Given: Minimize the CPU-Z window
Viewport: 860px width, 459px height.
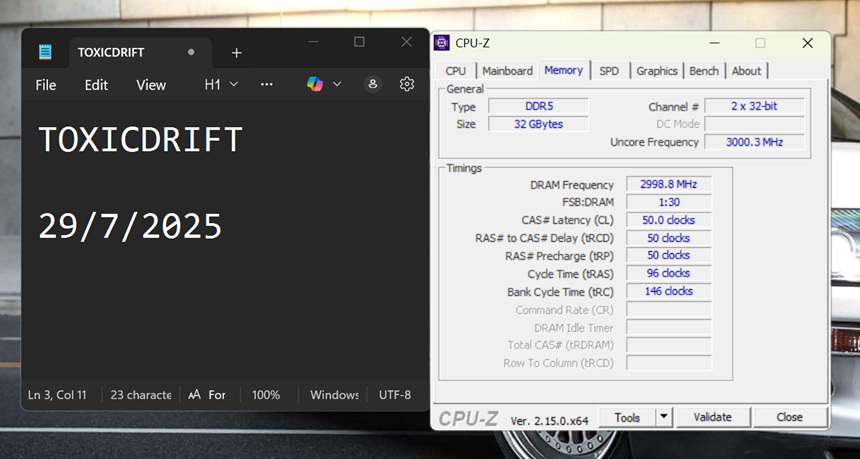Looking at the screenshot, I should (x=714, y=43).
